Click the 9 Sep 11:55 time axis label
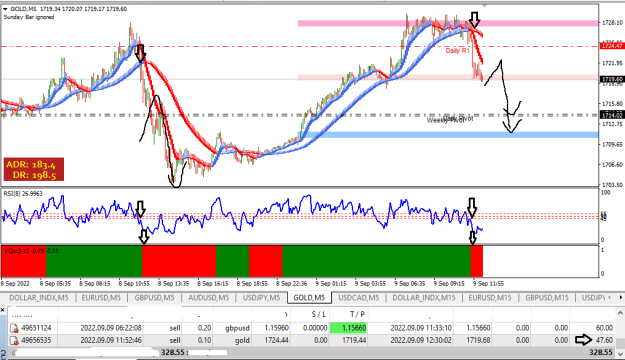This screenshot has height=360, width=625. click(x=488, y=284)
